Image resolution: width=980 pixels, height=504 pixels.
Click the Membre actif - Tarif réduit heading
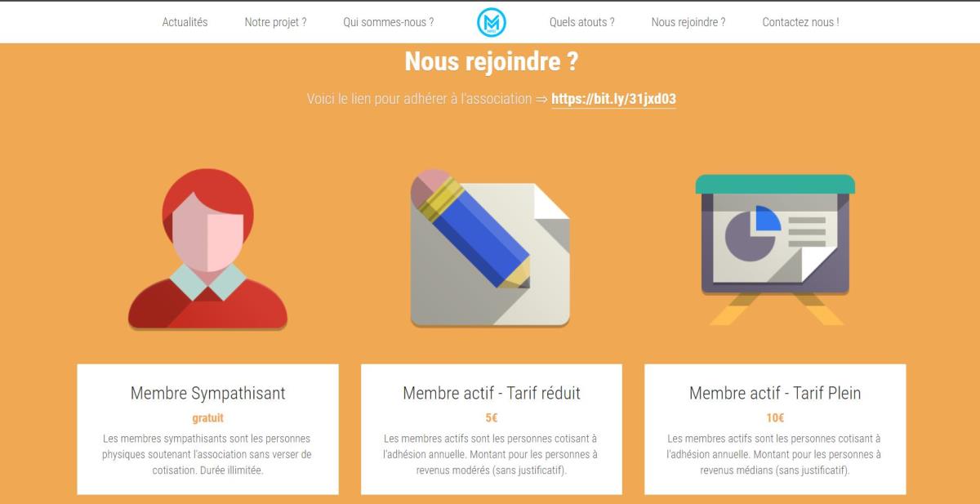492,393
